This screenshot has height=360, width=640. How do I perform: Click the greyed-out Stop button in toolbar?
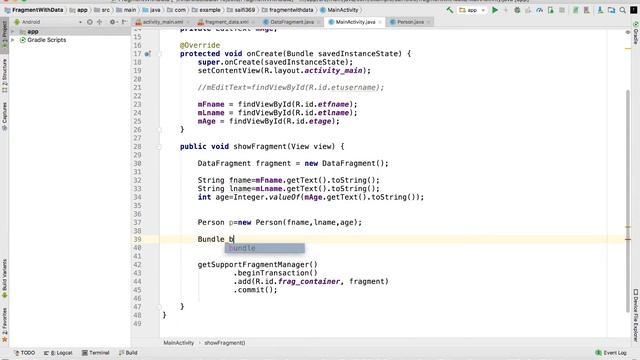point(562,10)
